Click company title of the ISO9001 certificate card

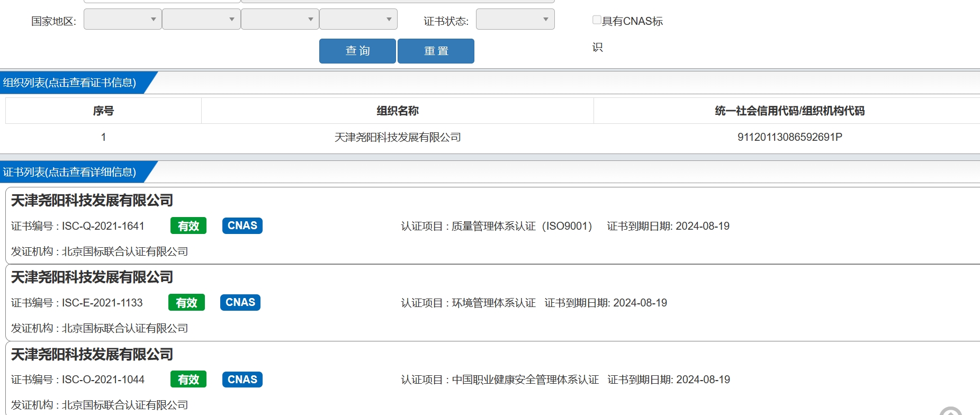tap(92, 200)
